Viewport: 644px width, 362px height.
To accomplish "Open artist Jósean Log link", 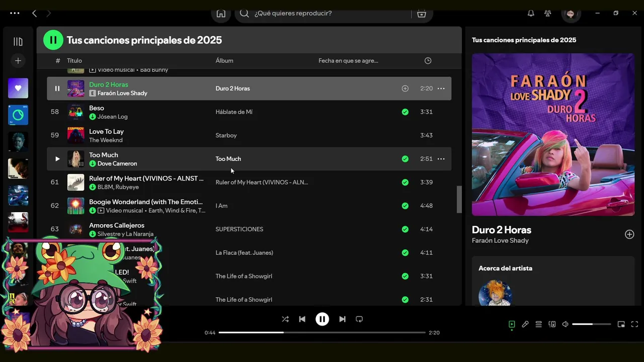I will [x=112, y=117].
